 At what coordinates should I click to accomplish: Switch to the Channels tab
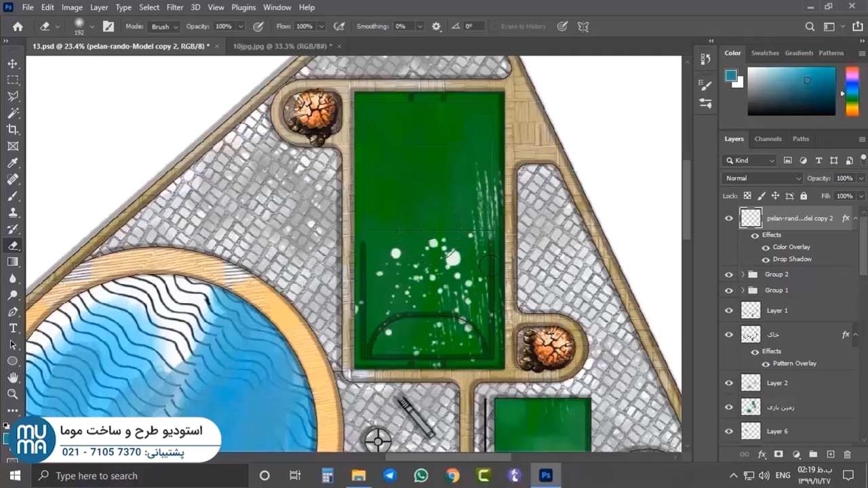tap(768, 139)
